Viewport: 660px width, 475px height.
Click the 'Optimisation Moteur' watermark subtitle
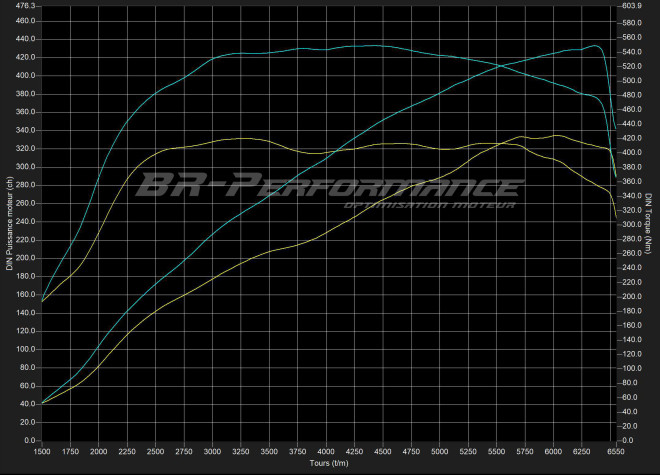(x=429, y=207)
